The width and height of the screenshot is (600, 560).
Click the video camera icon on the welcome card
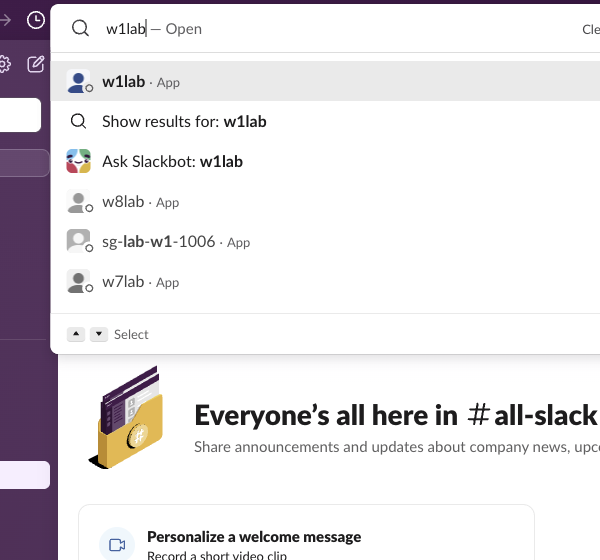pos(117,545)
